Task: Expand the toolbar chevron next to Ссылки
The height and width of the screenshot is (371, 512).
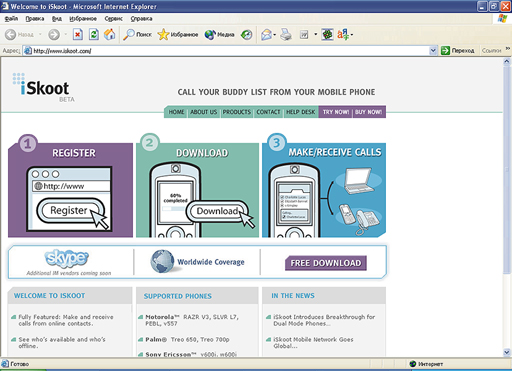Action: (508, 49)
